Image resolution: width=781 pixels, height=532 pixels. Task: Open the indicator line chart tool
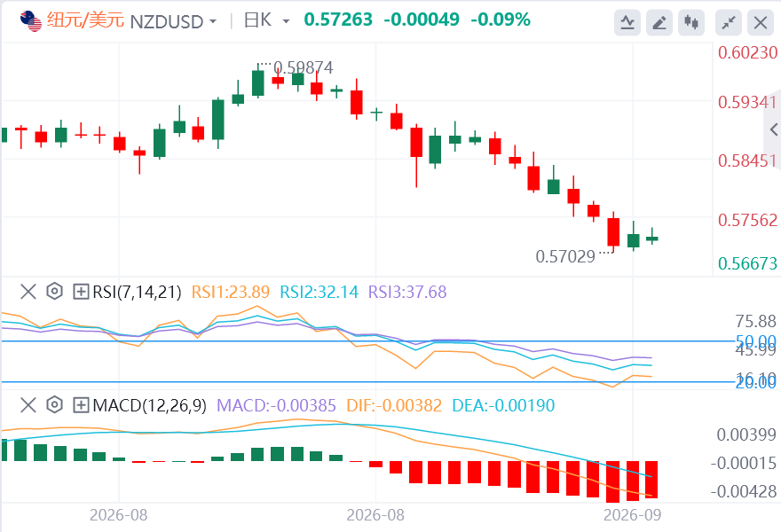[627, 22]
